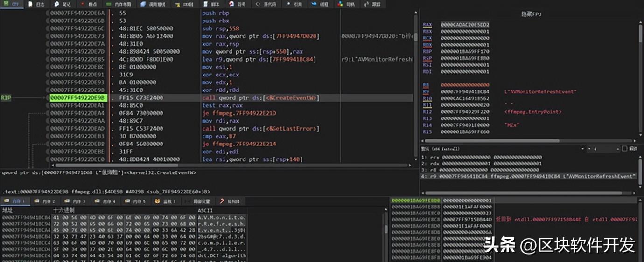644x262 pixels.
Task: Select the 'lea r9' AVMonitorRefreshEvent instruction
Action: tap(259, 59)
